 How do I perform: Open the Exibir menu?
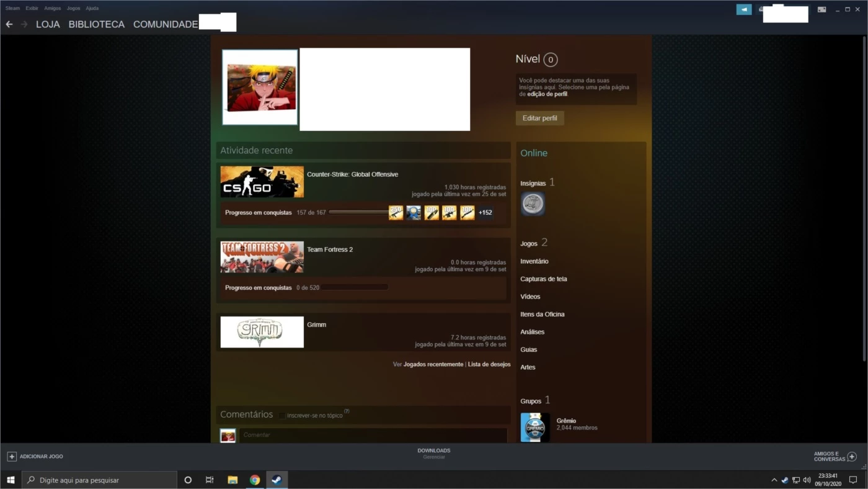pyautogui.click(x=32, y=8)
